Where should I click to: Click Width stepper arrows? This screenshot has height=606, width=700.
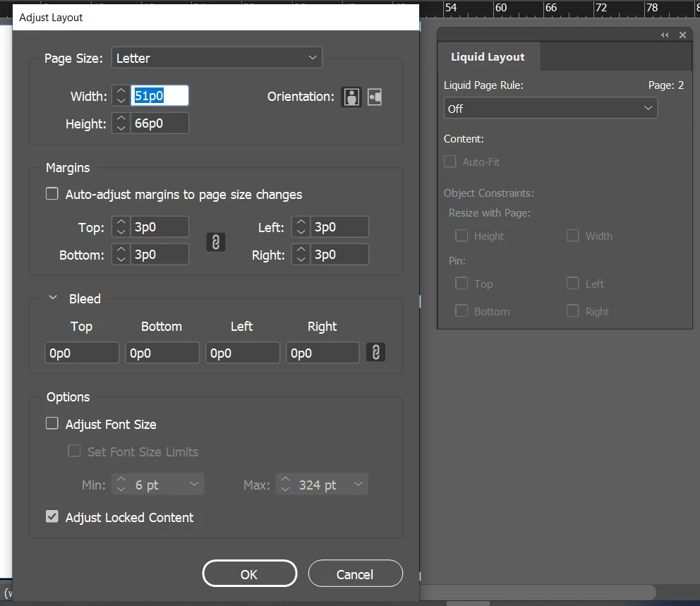(121, 96)
